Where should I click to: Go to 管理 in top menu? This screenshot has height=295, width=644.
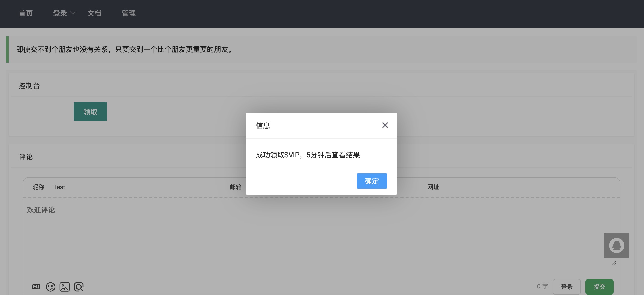[129, 13]
